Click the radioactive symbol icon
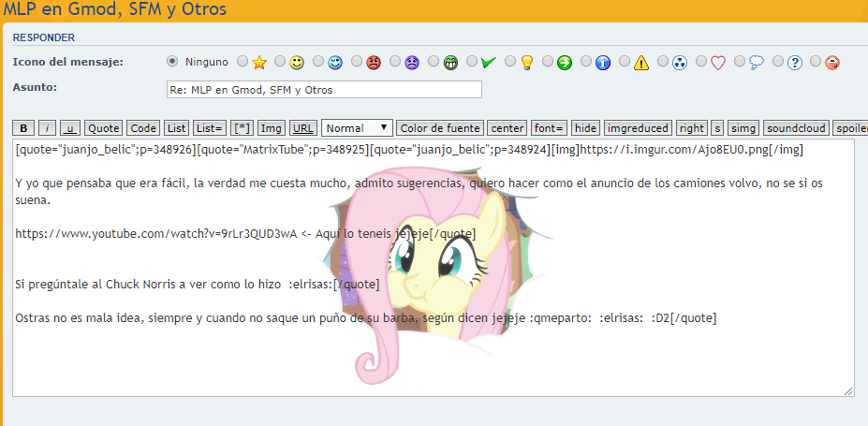Viewport: 868px width, 426px height. point(680,63)
